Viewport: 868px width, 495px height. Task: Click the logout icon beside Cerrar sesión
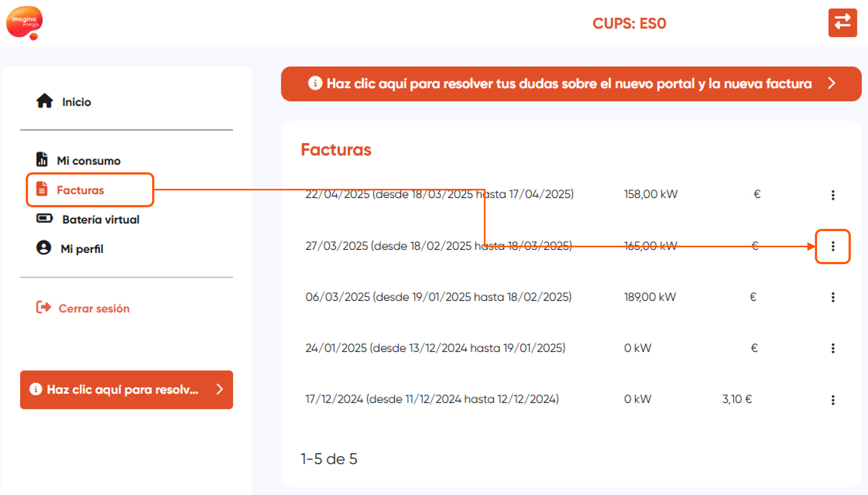pyautogui.click(x=44, y=307)
